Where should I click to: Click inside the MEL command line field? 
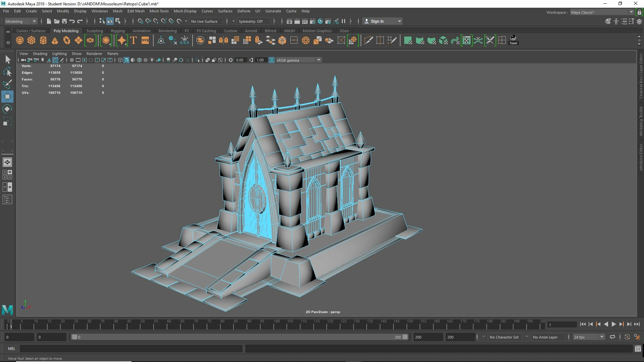point(131,349)
